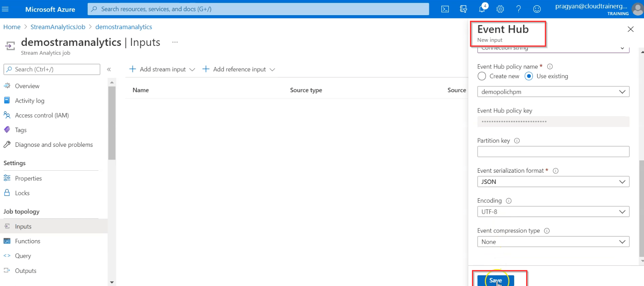
Task: Open portal settings gear icon
Action: tap(500, 9)
